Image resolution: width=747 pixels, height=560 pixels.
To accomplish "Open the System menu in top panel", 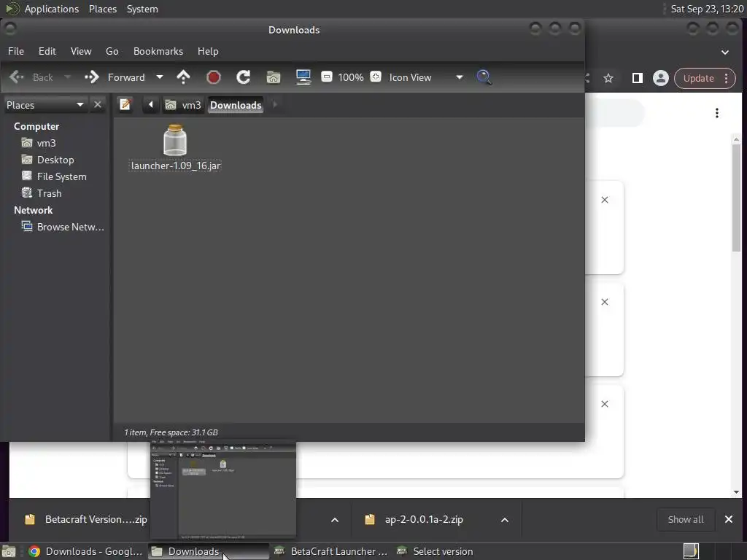I will pos(142,9).
